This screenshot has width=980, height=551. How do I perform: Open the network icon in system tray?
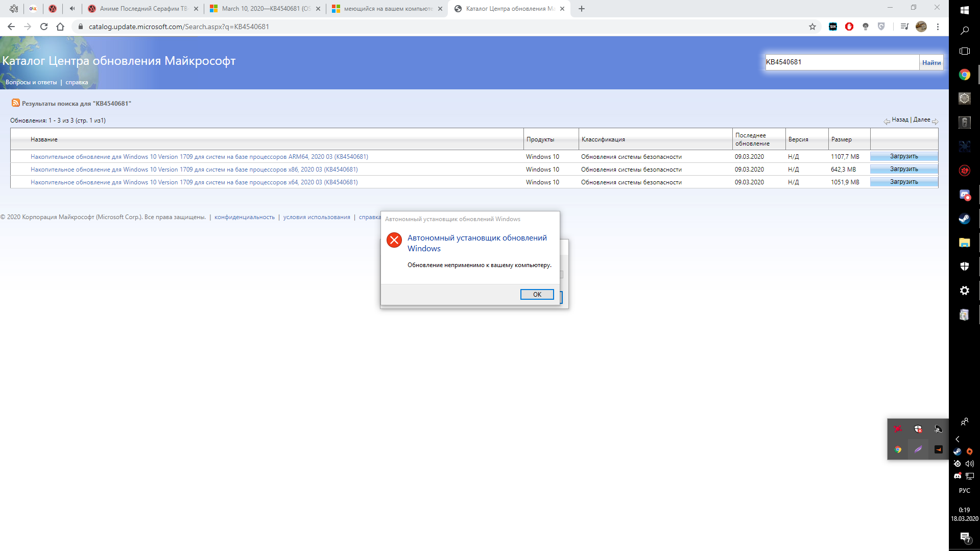pyautogui.click(x=970, y=476)
